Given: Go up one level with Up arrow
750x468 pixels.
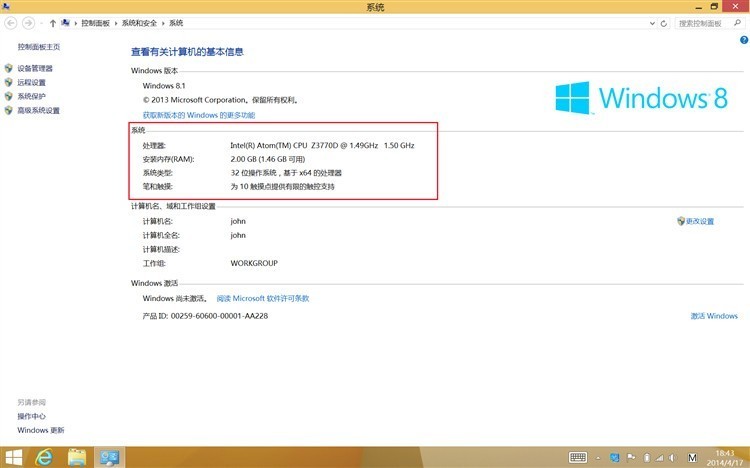Looking at the screenshot, I should pos(53,23).
